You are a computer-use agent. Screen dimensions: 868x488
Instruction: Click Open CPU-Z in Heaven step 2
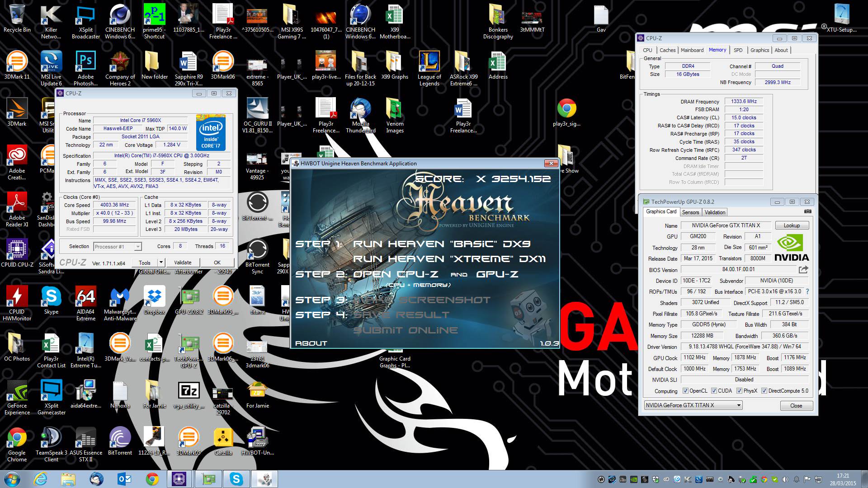click(x=396, y=274)
